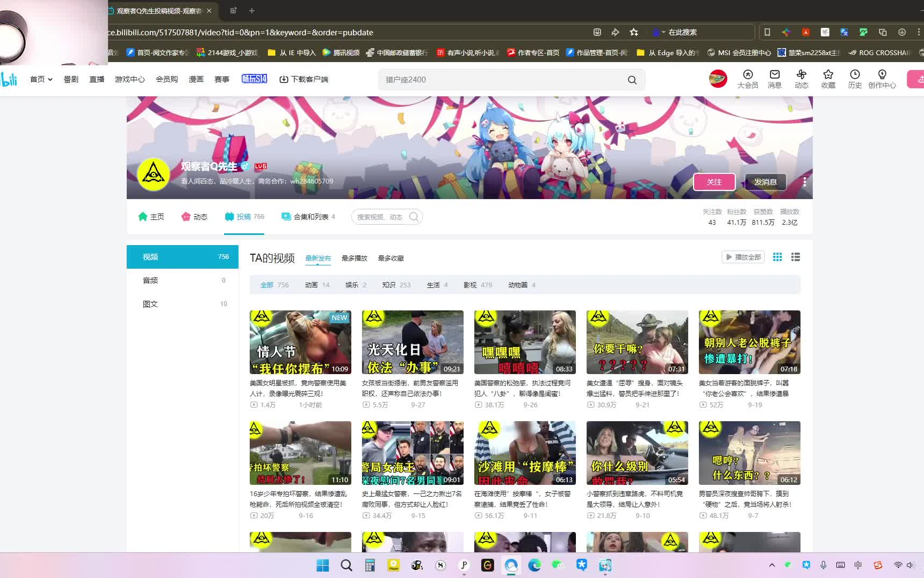Open the 下载客户端 download client link
Screen dimensions: 924x578
304,79
